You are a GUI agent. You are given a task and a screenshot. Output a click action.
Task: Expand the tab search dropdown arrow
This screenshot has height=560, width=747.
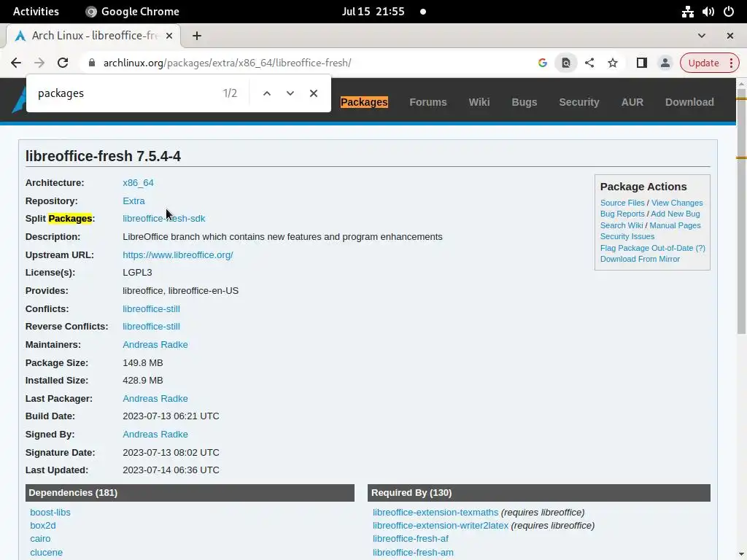click(701, 36)
